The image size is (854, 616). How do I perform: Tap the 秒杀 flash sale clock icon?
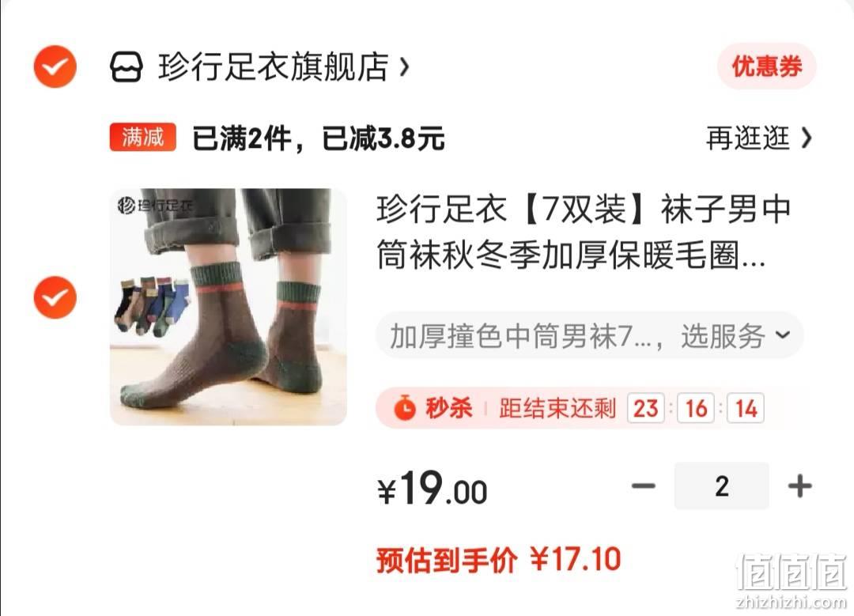point(405,408)
